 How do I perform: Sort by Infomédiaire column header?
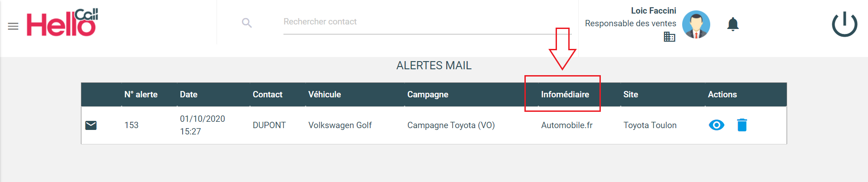point(565,95)
